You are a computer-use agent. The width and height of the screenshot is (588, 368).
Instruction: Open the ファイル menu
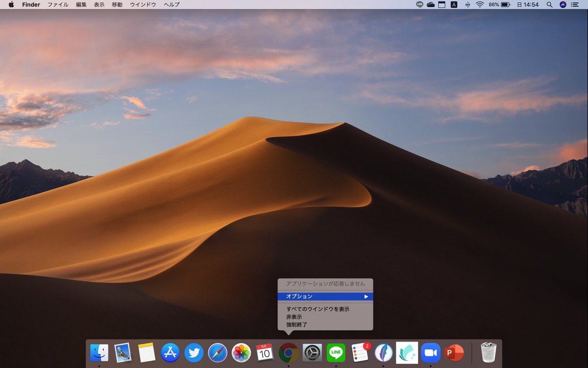pos(58,4)
